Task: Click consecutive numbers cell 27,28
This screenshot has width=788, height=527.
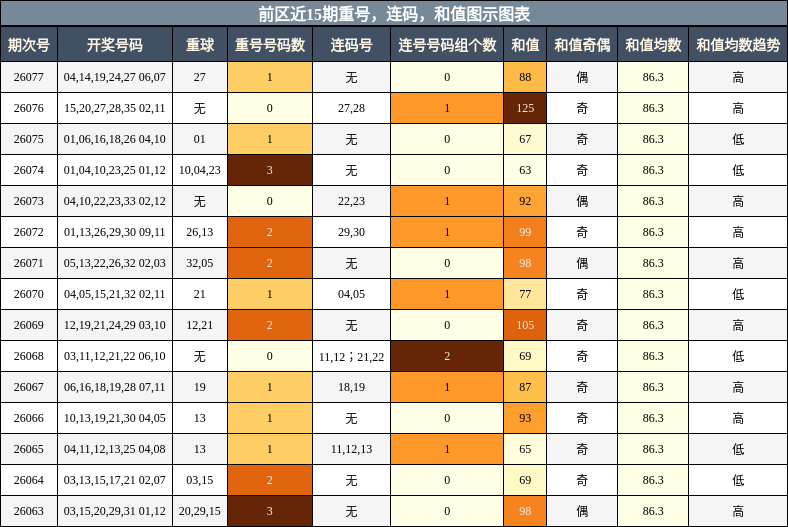Action: click(x=351, y=108)
